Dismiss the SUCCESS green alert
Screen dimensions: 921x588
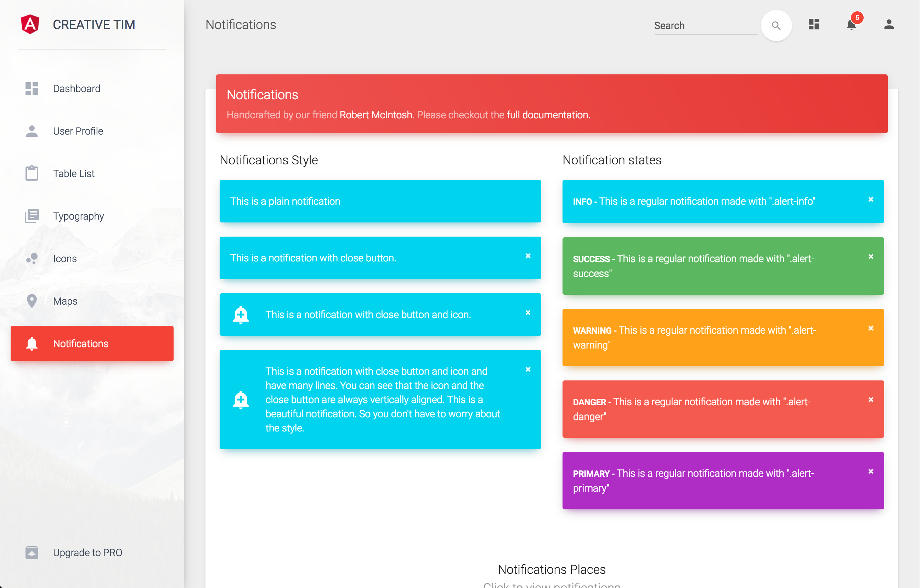pyautogui.click(x=870, y=257)
